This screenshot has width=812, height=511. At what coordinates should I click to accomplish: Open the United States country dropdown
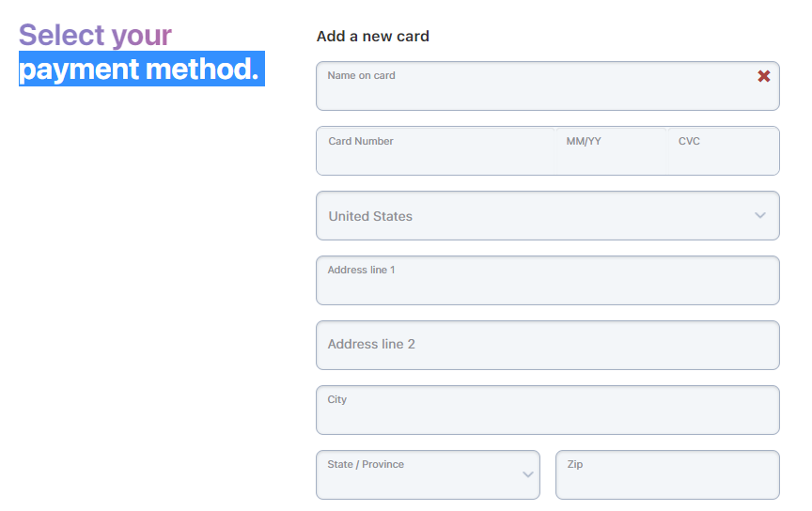536,216
